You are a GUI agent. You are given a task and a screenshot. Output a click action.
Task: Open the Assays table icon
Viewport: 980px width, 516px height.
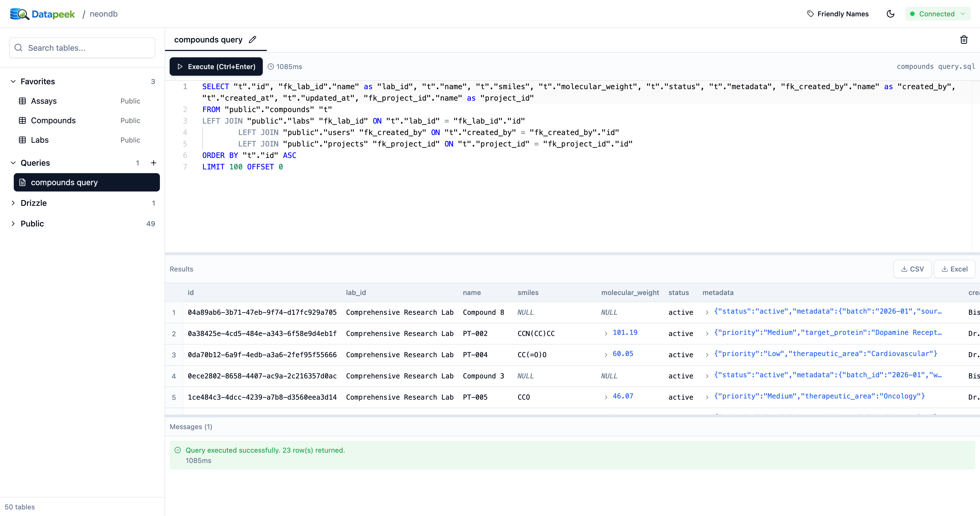coord(22,101)
